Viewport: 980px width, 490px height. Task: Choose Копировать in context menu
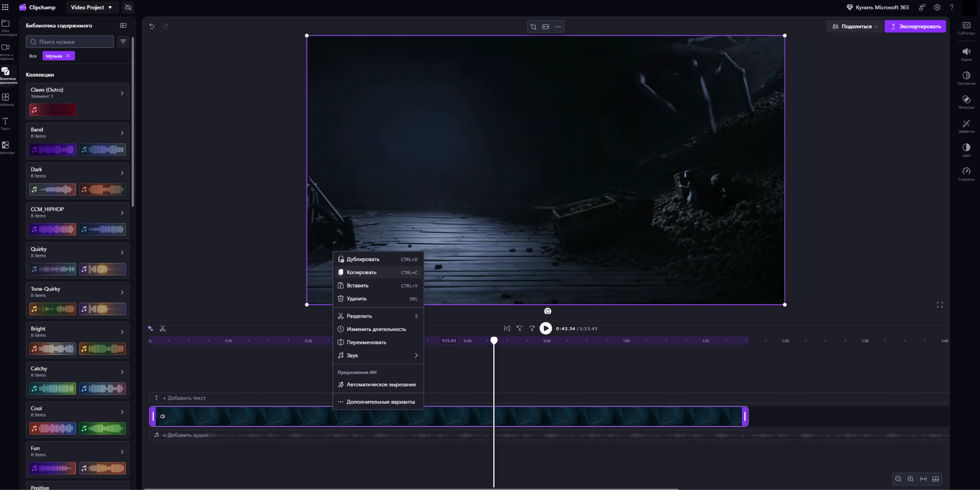378,273
